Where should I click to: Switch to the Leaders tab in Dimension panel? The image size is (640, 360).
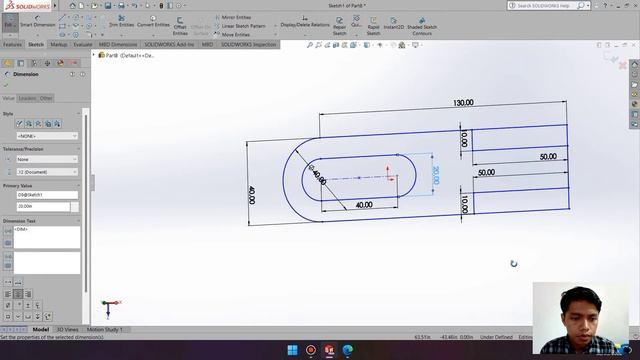pyautogui.click(x=27, y=98)
